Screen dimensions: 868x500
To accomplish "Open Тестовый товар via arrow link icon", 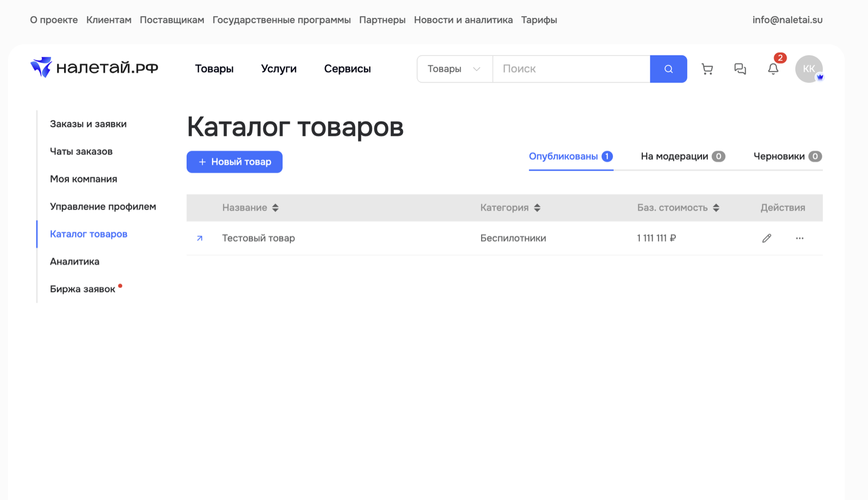I will [x=200, y=238].
